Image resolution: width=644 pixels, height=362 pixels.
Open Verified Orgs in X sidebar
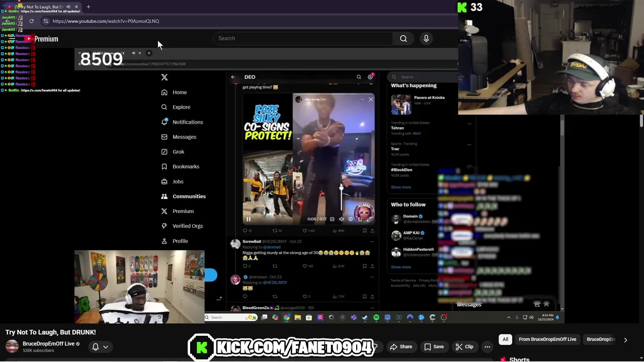tap(182, 226)
